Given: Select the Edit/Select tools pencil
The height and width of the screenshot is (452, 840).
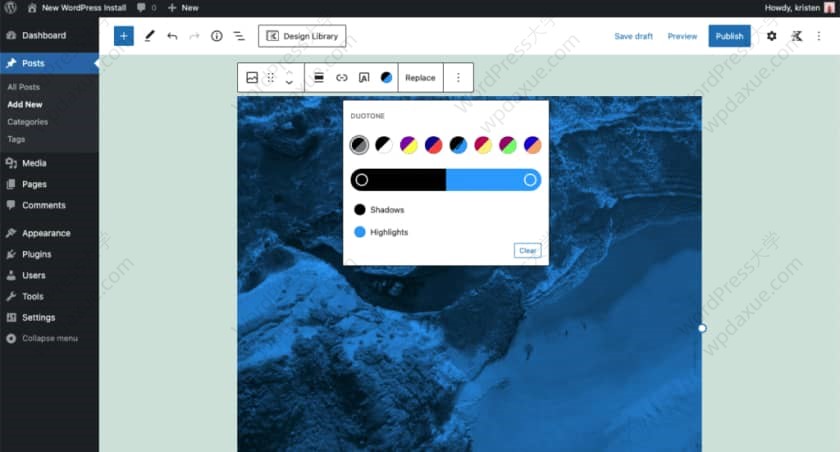Looking at the screenshot, I should click(x=149, y=36).
